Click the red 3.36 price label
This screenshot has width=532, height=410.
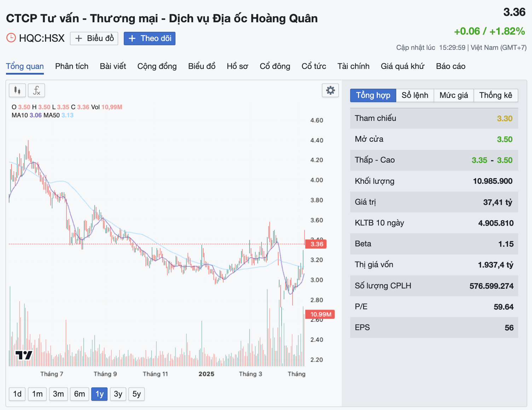click(316, 244)
